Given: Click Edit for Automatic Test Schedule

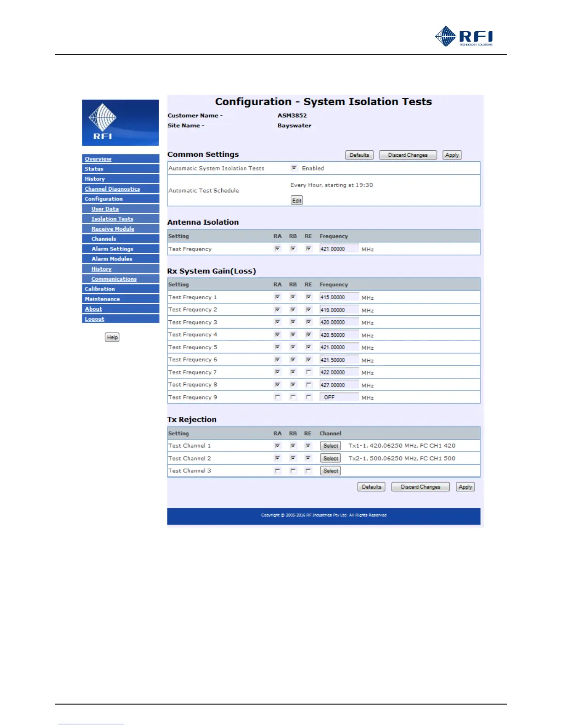Looking at the screenshot, I should pos(297,200).
